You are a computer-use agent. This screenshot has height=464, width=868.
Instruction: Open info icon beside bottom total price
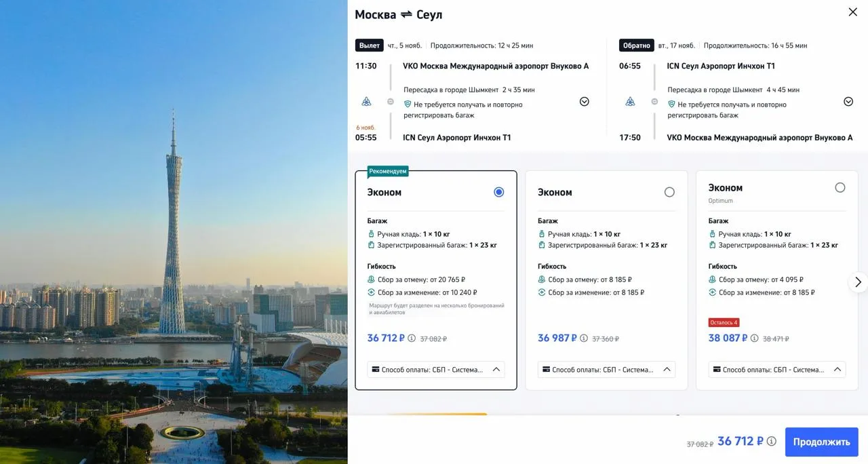pyautogui.click(x=771, y=442)
